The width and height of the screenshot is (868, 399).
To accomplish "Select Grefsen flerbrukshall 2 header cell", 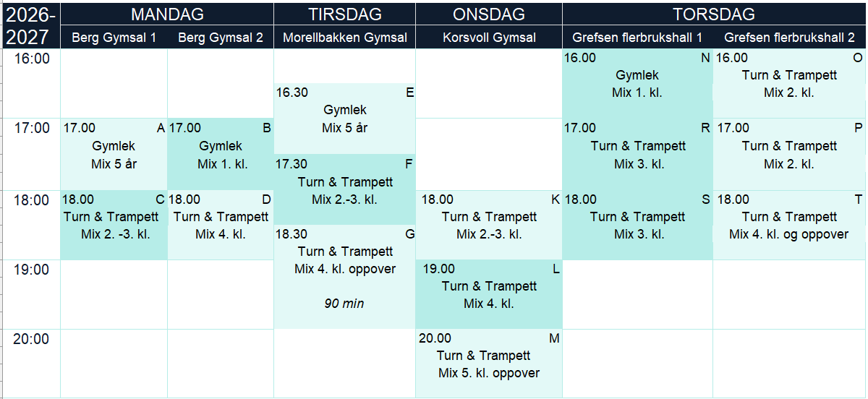I will click(789, 38).
